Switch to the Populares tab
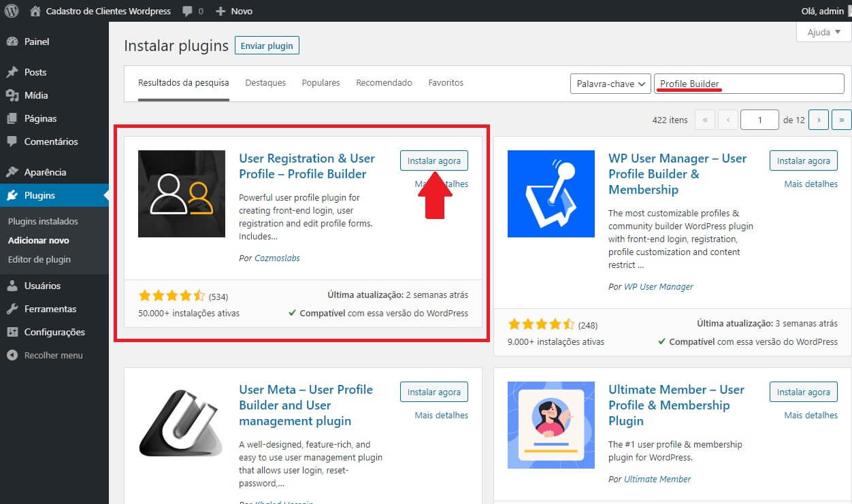Viewport: 852px width, 504px height. [321, 83]
